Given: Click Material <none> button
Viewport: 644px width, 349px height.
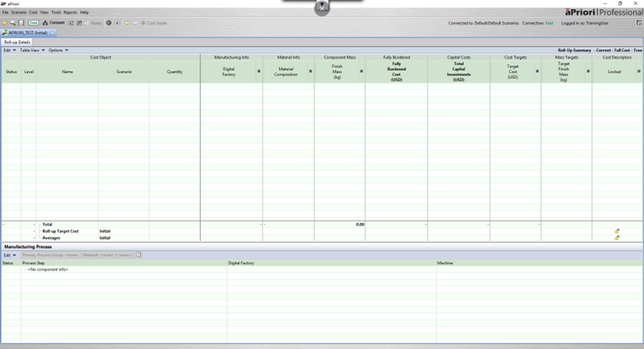Looking at the screenshot, I should click(107, 255).
